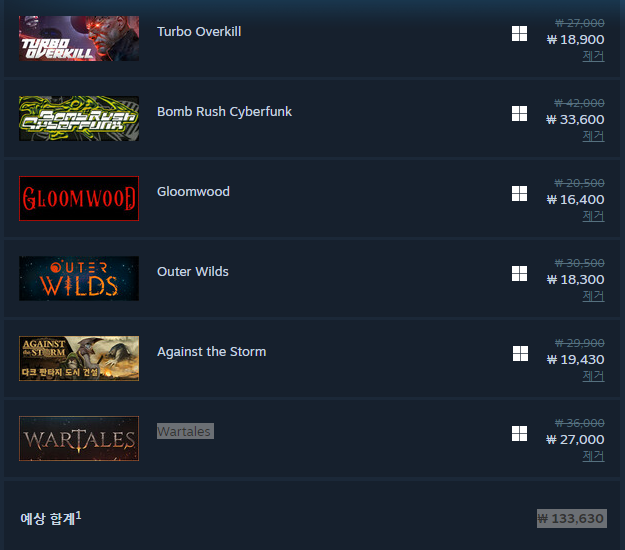The width and height of the screenshot is (625, 550).
Task: Remove Bomb Rush Cyberfunk with 제거
Action: pos(593,136)
